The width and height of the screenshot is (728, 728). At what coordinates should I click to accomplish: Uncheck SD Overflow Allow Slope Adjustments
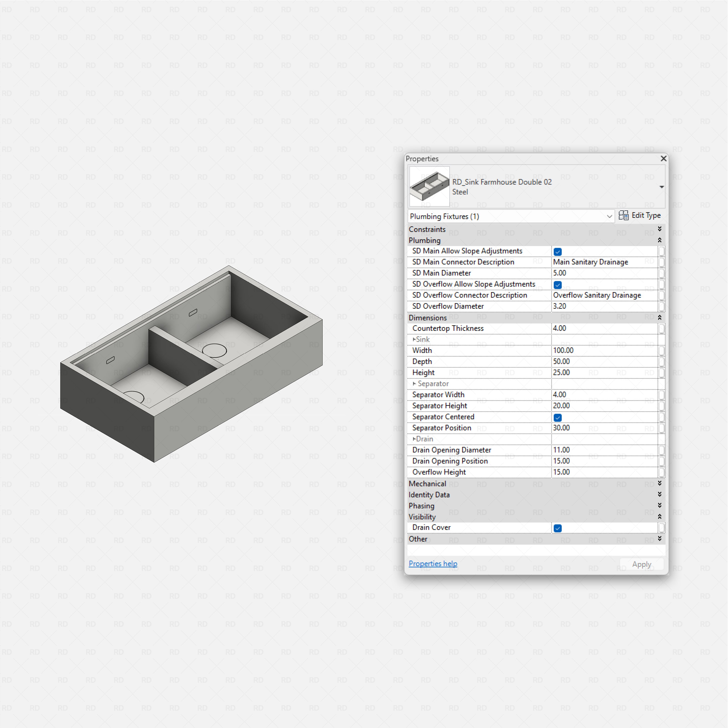[x=557, y=285]
